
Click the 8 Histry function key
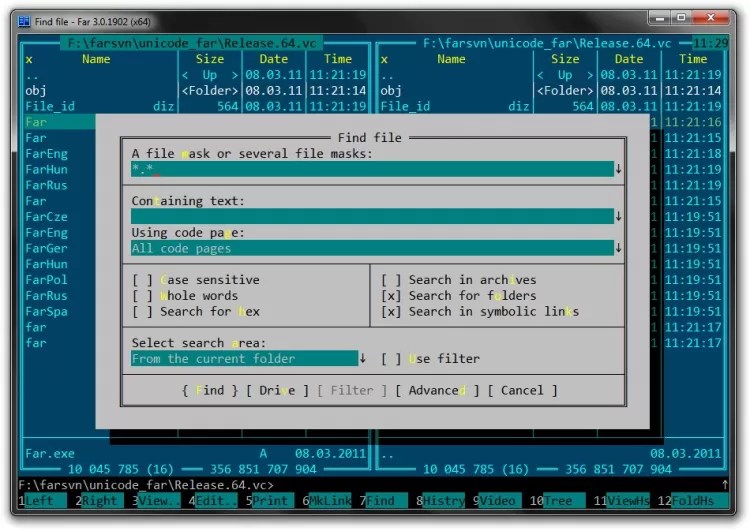tap(441, 500)
